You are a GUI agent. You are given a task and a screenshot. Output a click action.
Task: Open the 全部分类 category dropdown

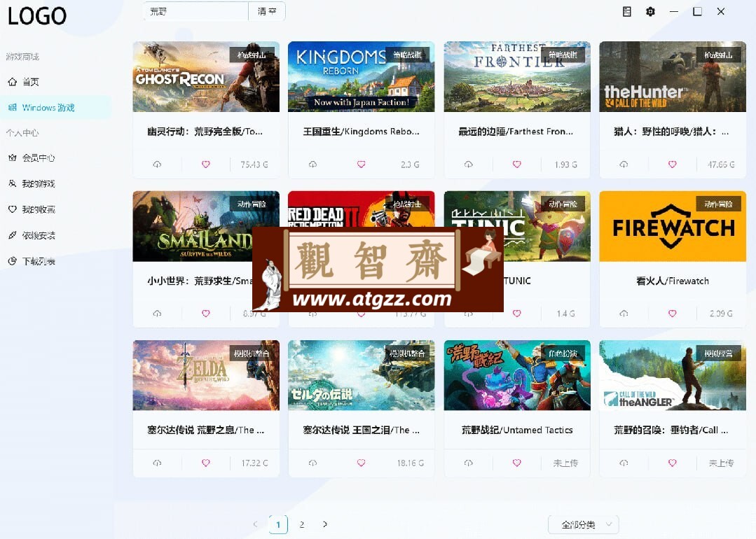click(584, 524)
